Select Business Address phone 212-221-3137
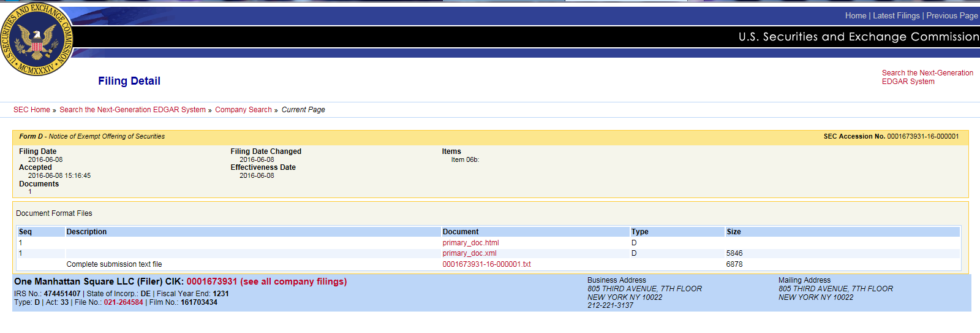This screenshot has width=980, height=333. click(610, 305)
